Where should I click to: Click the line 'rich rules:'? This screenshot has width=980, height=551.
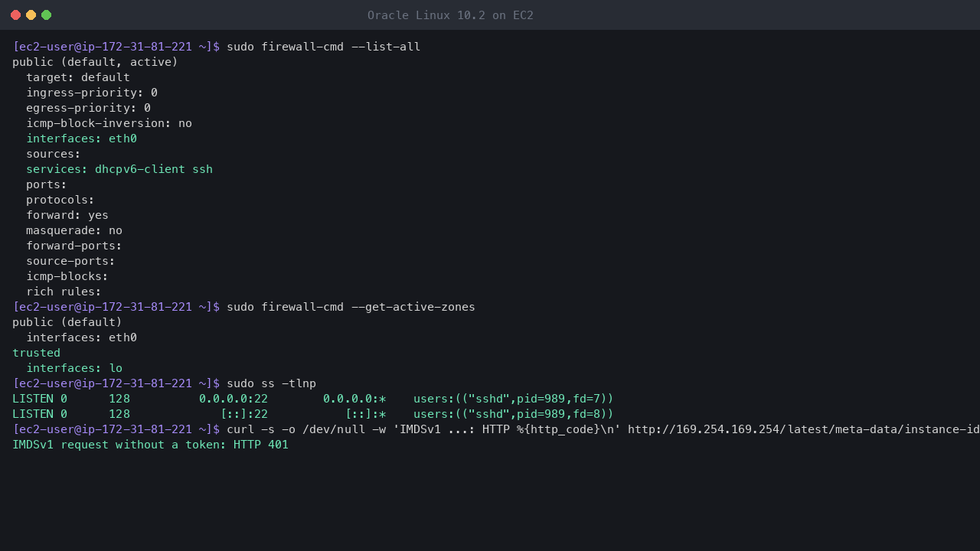point(64,292)
